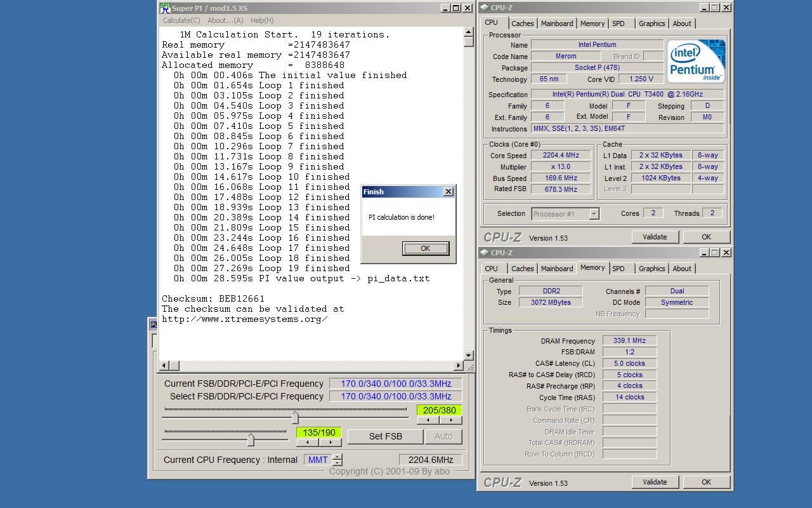Switch to Caches tab in top CPU-Z

pyautogui.click(x=522, y=23)
